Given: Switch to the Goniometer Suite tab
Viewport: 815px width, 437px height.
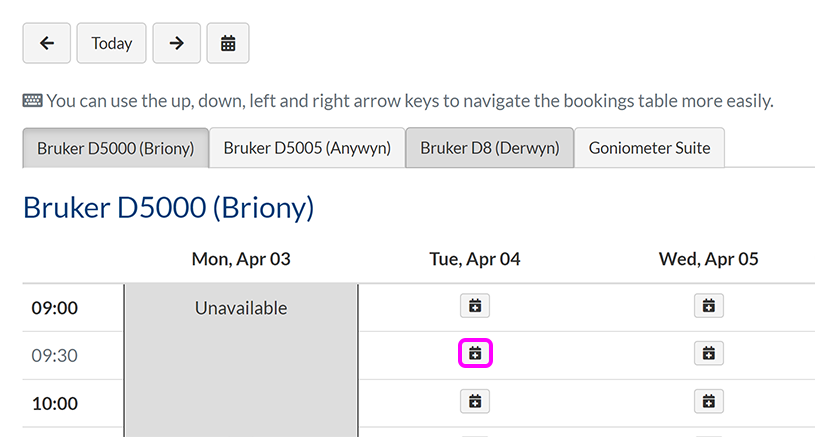Looking at the screenshot, I should click(x=649, y=148).
